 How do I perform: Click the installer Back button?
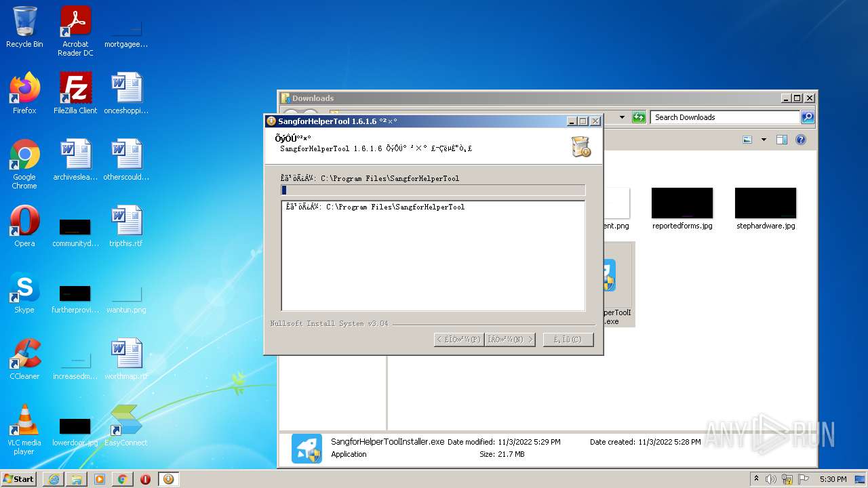pos(459,339)
